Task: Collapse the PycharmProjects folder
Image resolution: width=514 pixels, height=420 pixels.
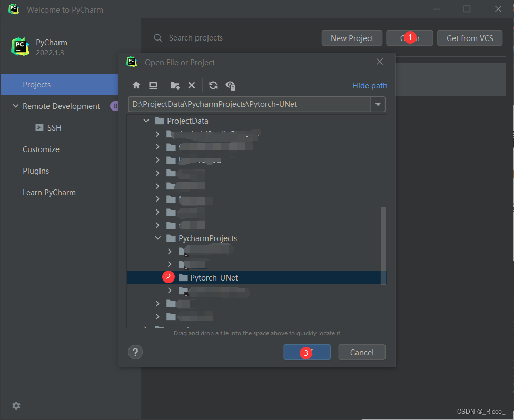Action: pos(158,238)
